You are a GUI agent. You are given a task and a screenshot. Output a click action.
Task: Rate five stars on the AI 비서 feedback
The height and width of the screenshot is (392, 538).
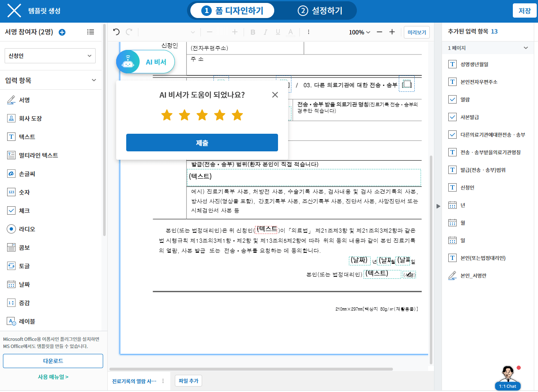click(x=237, y=115)
